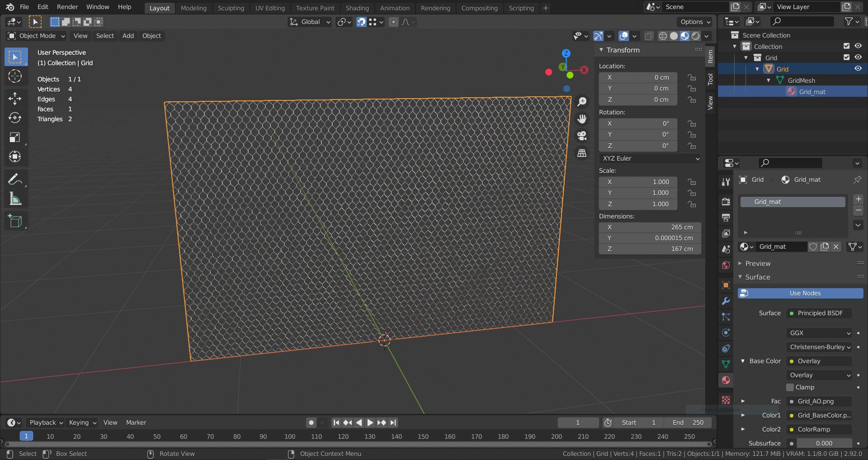Viewport: 868px width, 460px height.
Task: Pick the Measure tool
Action: 15,199
